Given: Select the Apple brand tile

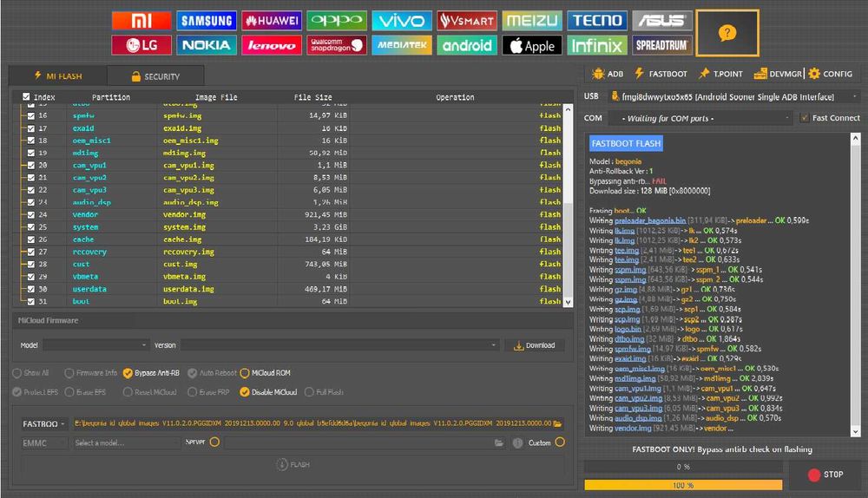Looking at the screenshot, I should point(532,45).
